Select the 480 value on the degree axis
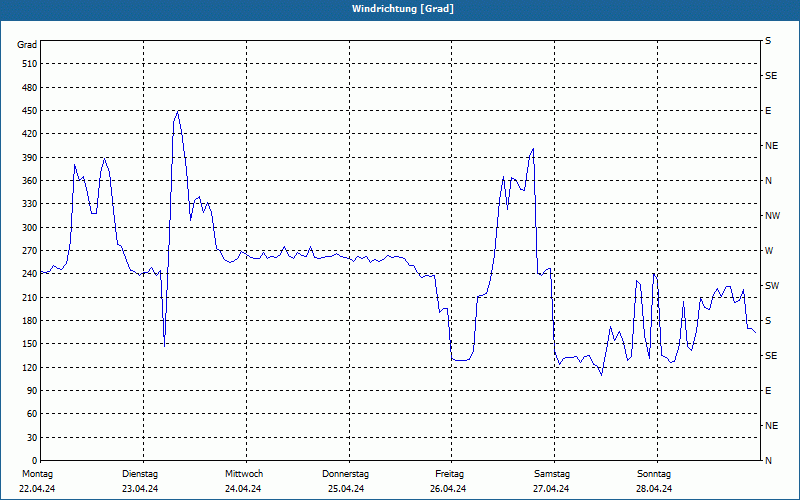This screenshot has width=800, height=500. click(29, 88)
